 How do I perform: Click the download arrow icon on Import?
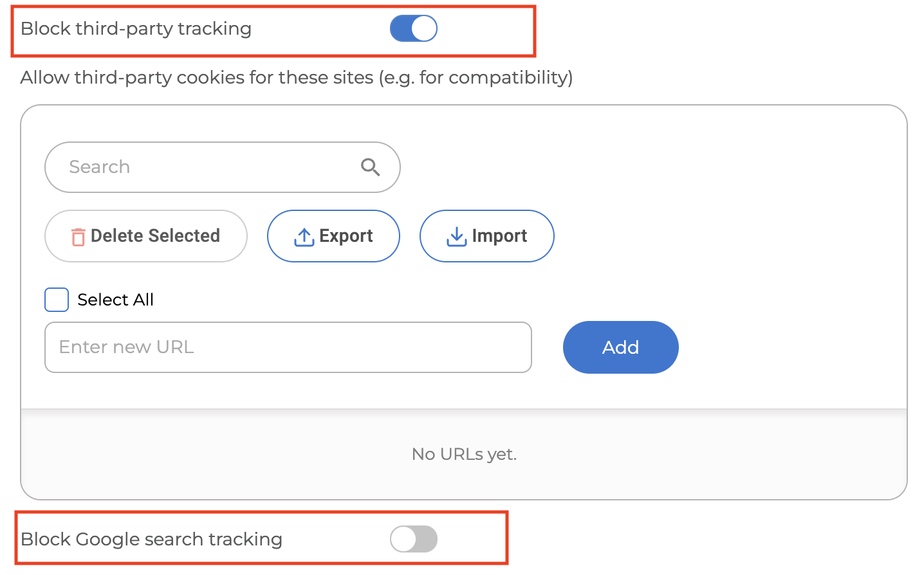coord(456,237)
